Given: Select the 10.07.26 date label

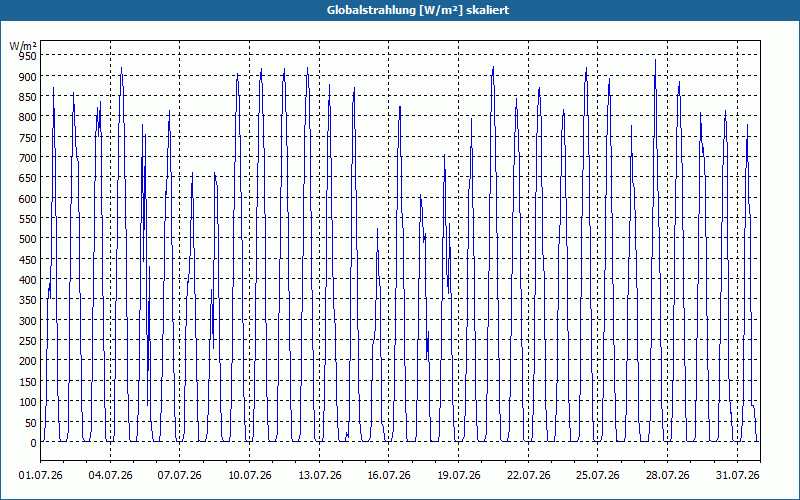Looking at the screenshot, I should click(249, 475).
